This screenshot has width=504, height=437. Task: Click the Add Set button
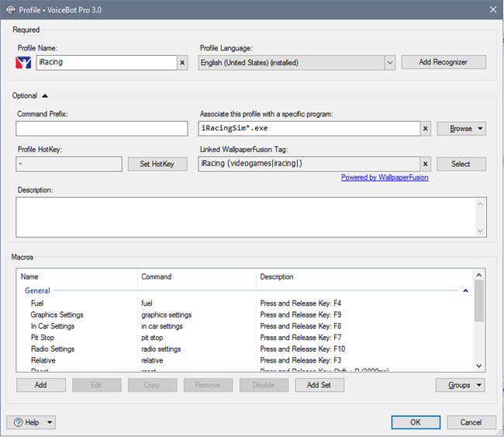tap(319, 385)
